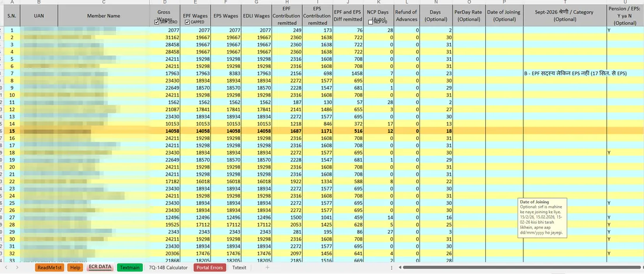Select Pension Y cell in S.N. 18 row
Screen dimensions: 644x274
tap(625, 152)
